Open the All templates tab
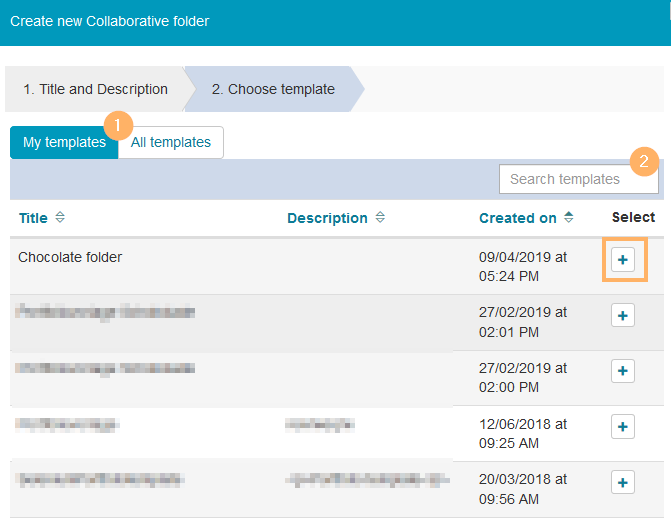 (171, 142)
